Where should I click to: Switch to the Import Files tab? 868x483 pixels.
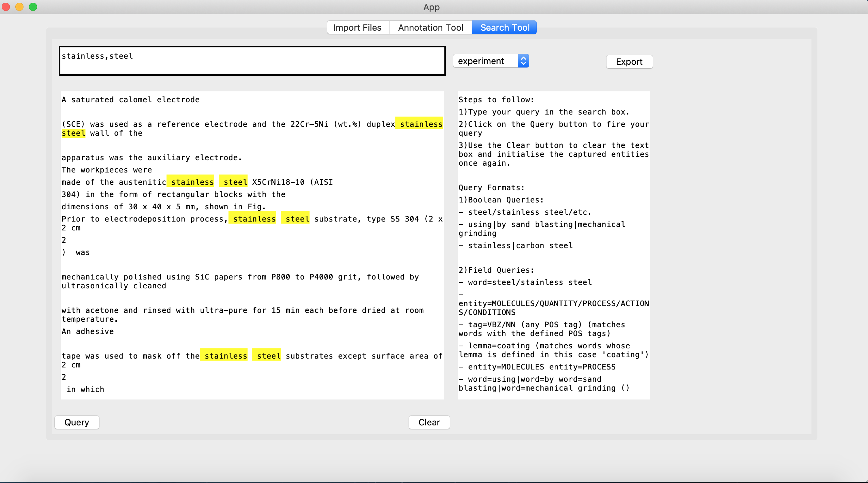(x=357, y=27)
